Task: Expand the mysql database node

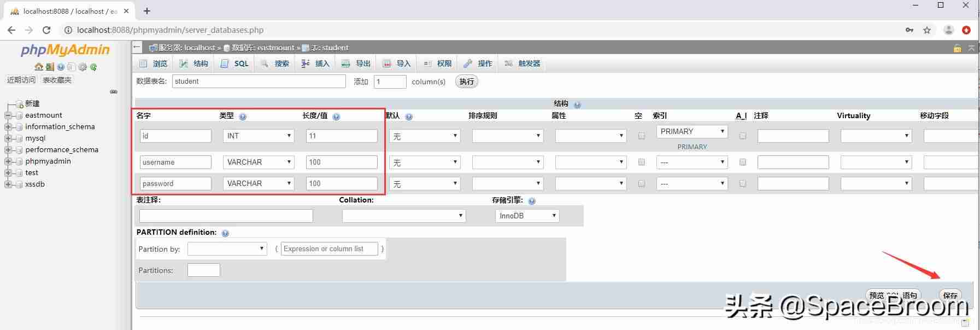Action: [x=8, y=138]
